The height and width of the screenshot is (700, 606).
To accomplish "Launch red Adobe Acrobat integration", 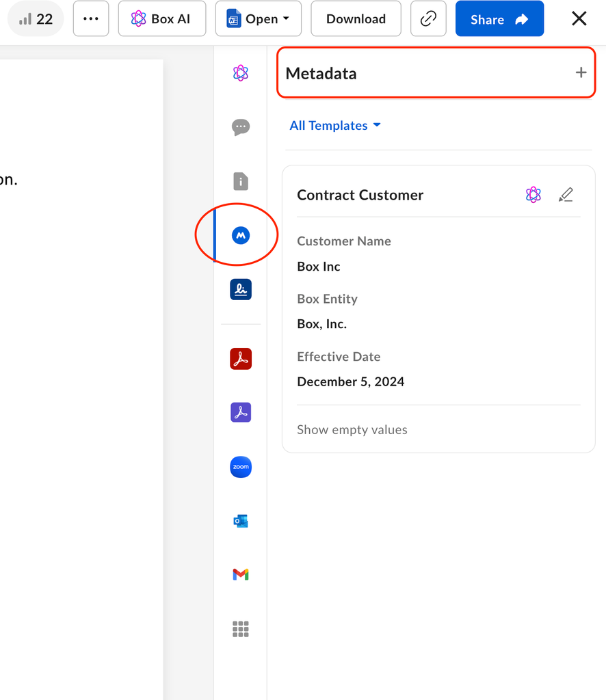I will point(240,358).
